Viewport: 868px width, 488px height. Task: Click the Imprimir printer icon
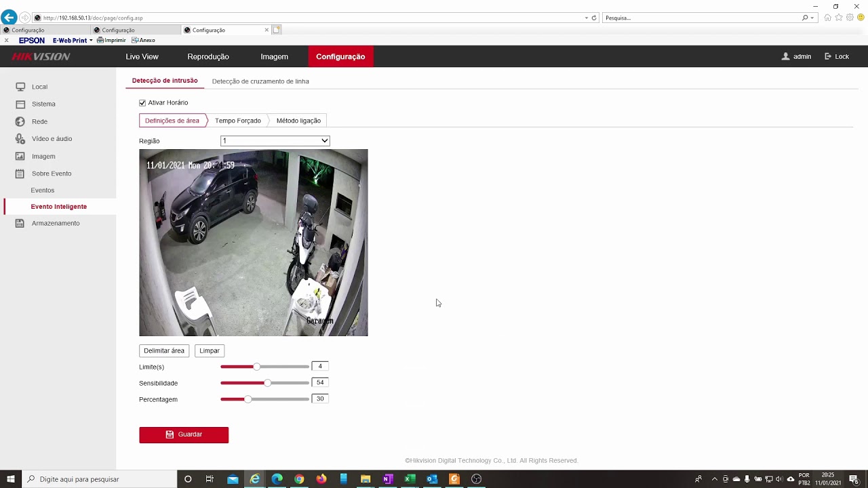pyautogui.click(x=100, y=41)
